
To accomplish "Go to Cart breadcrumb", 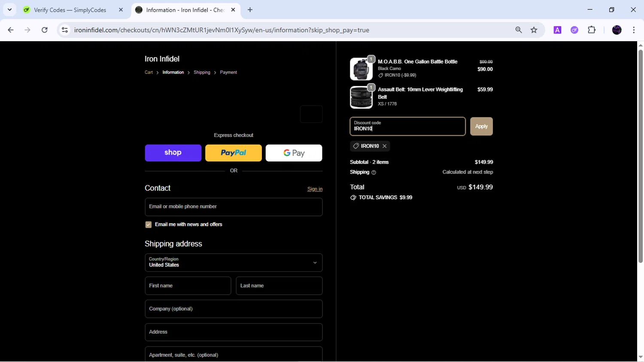I will pyautogui.click(x=149, y=73).
